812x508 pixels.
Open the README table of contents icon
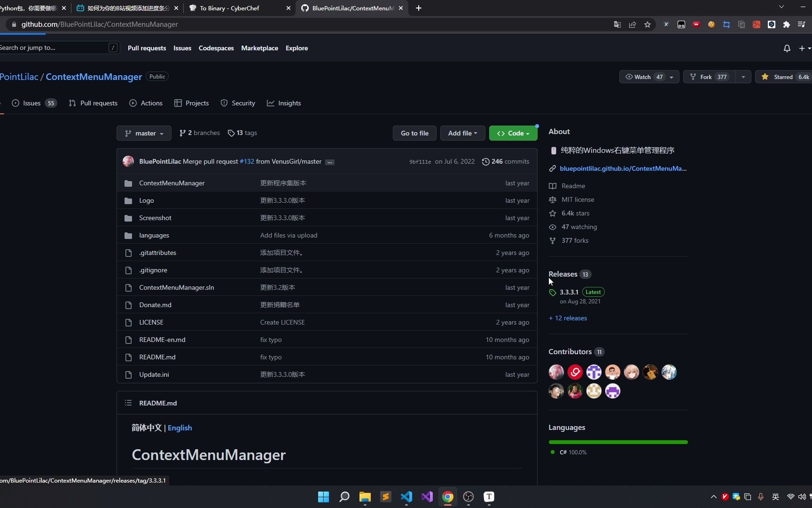[x=128, y=403]
